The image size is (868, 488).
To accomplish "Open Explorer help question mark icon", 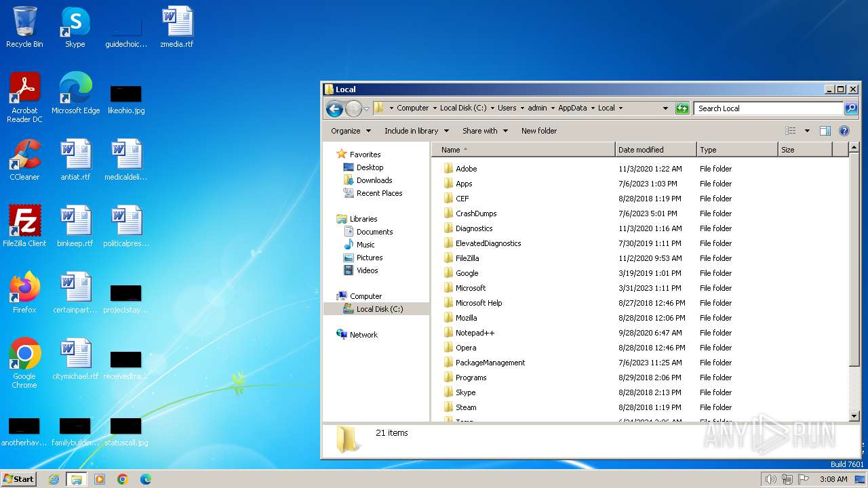I will tap(844, 131).
